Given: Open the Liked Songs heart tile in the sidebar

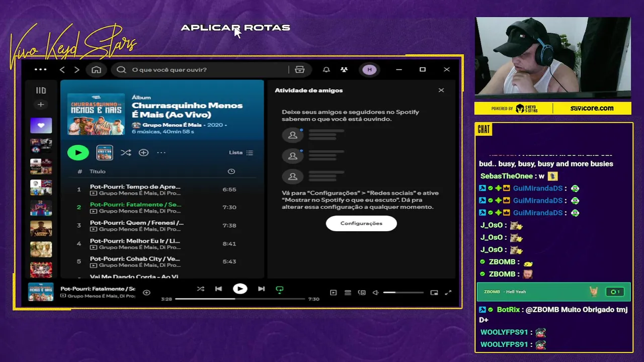Looking at the screenshot, I should 41,125.
